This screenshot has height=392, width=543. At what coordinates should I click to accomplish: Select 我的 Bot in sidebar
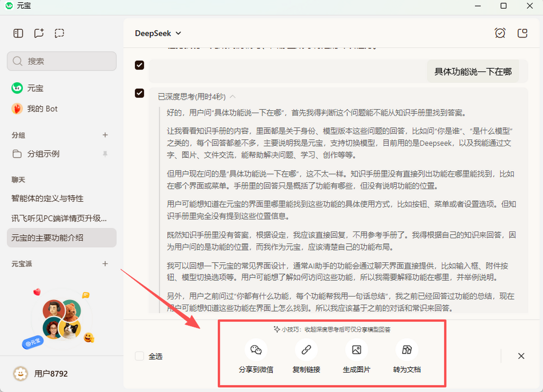click(x=43, y=109)
